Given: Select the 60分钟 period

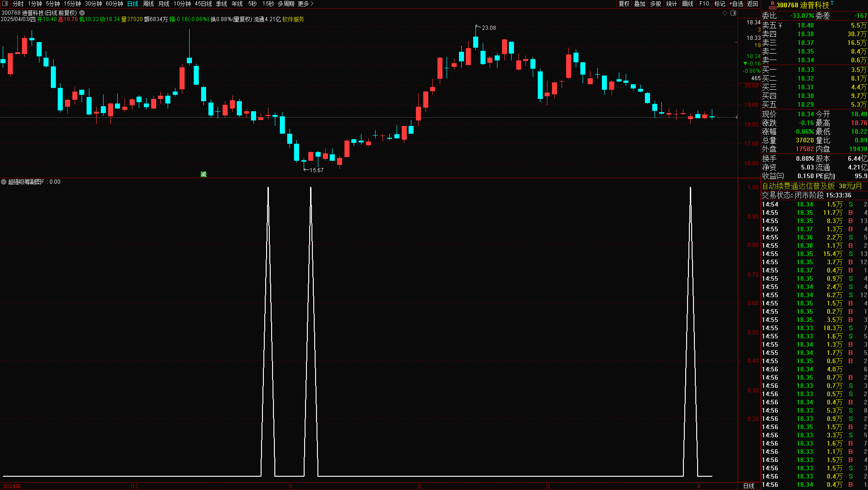Looking at the screenshot, I should coord(115,4).
